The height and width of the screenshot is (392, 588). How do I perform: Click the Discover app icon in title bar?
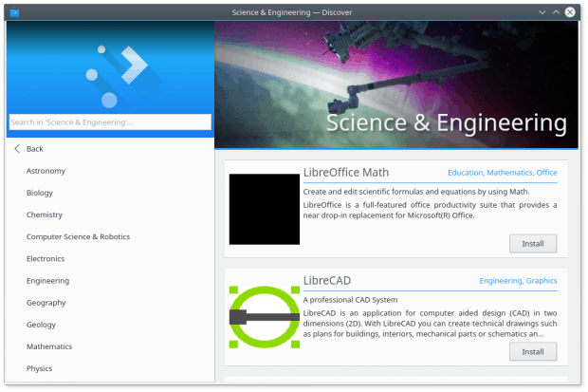pyautogui.click(x=14, y=12)
